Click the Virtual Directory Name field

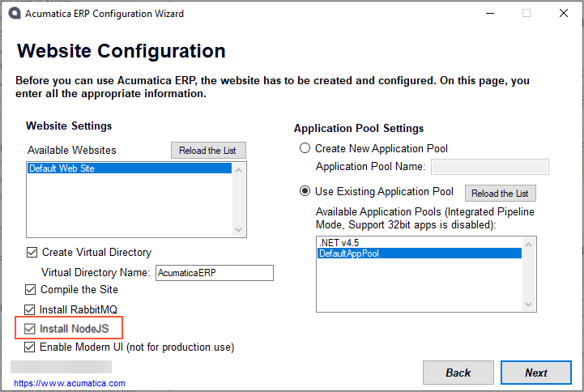click(x=214, y=273)
